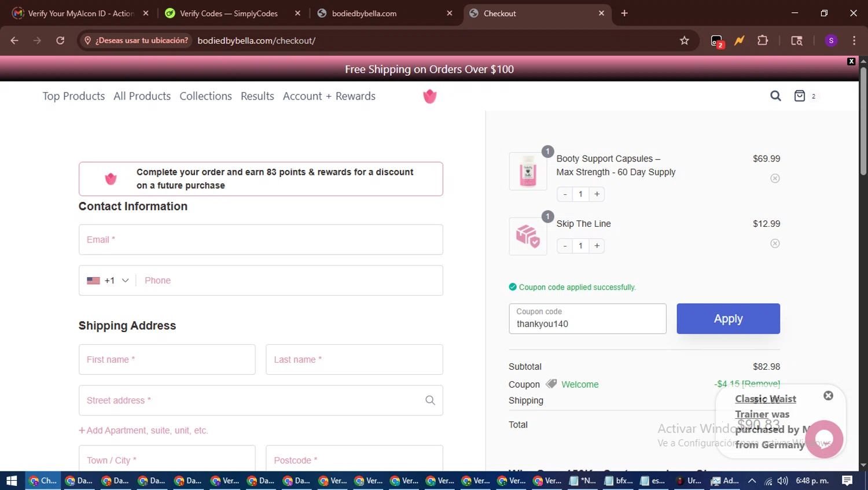
Task: Open the pink chat bubble widget
Action: pyautogui.click(x=824, y=439)
